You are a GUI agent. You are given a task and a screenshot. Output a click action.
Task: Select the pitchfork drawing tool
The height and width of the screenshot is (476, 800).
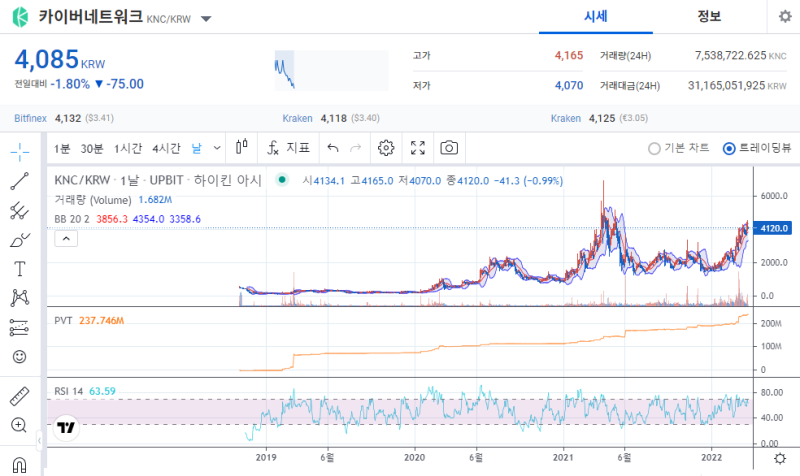click(20, 210)
